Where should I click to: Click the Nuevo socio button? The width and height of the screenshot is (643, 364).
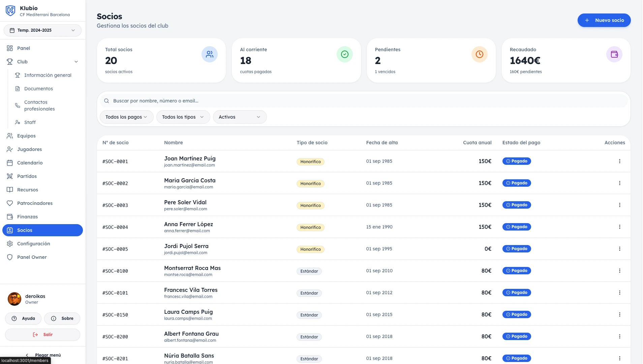[x=604, y=20]
